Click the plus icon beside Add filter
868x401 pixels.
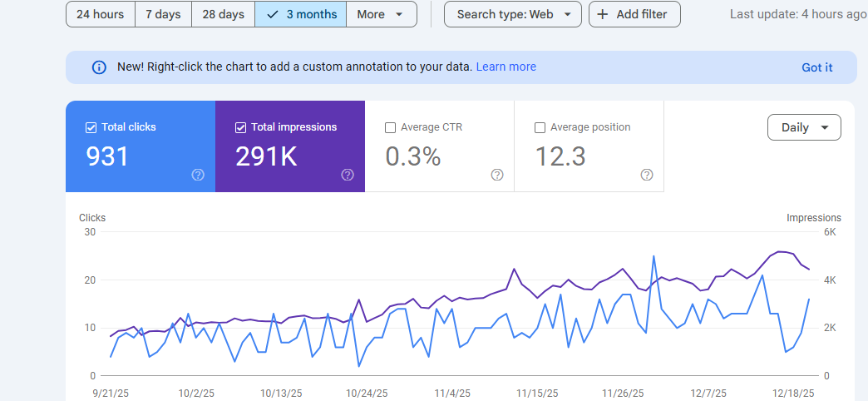(603, 14)
